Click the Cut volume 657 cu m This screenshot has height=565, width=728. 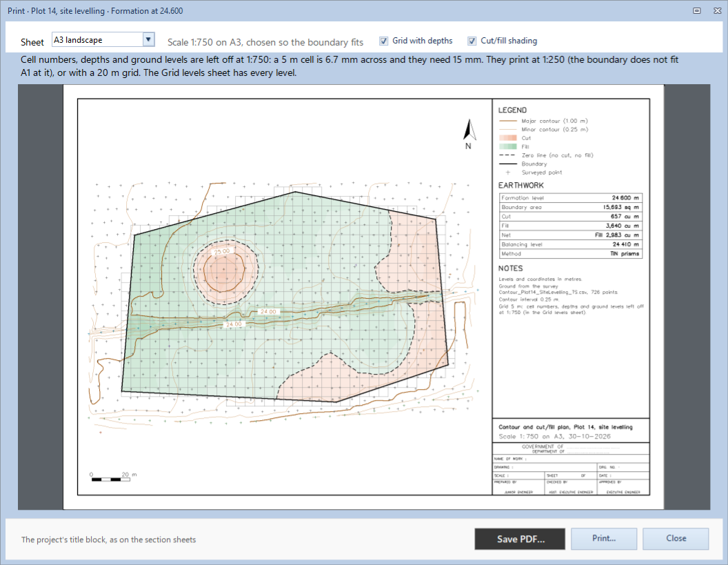625,217
